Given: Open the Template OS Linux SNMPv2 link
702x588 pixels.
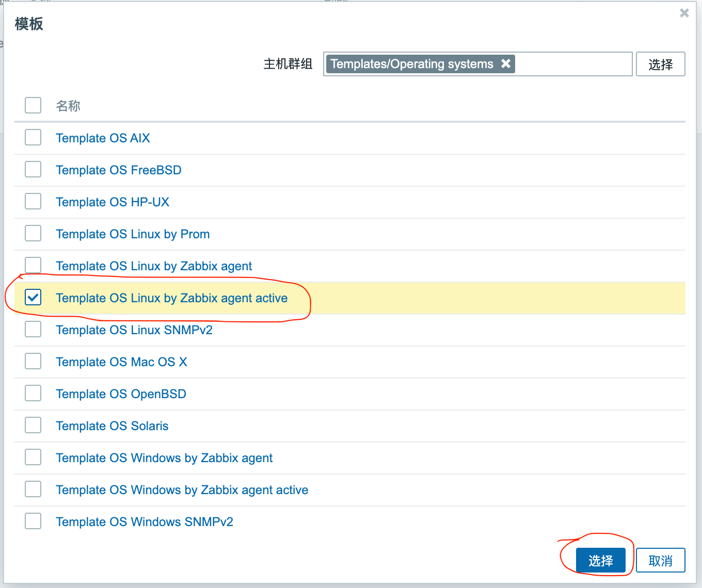Looking at the screenshot, I should point(134,330).
